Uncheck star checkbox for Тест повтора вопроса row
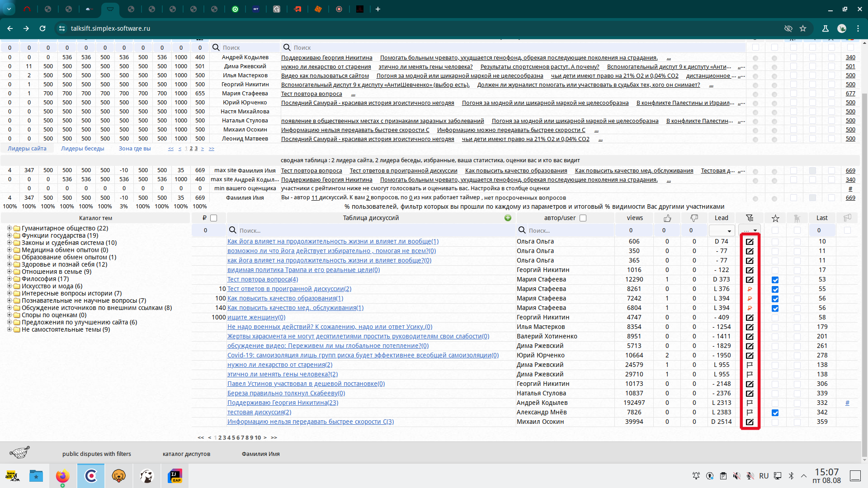Viewport: 868px width, 488px height. coord(775,280)
